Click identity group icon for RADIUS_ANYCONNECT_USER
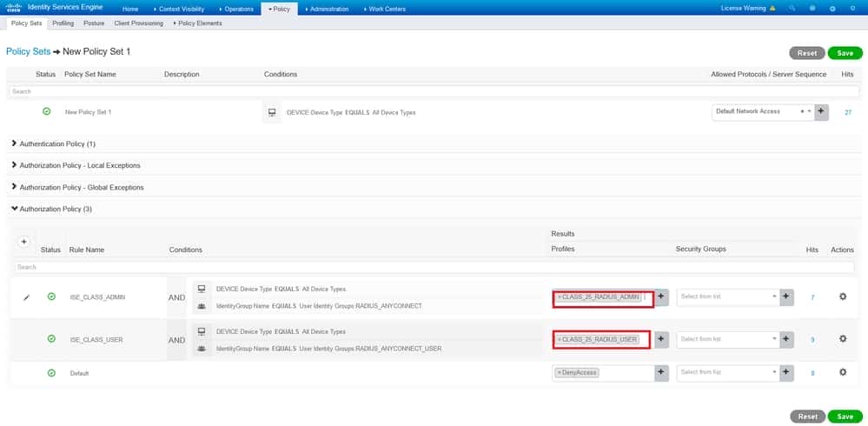 pyautogui.click(x=202, y=349)
